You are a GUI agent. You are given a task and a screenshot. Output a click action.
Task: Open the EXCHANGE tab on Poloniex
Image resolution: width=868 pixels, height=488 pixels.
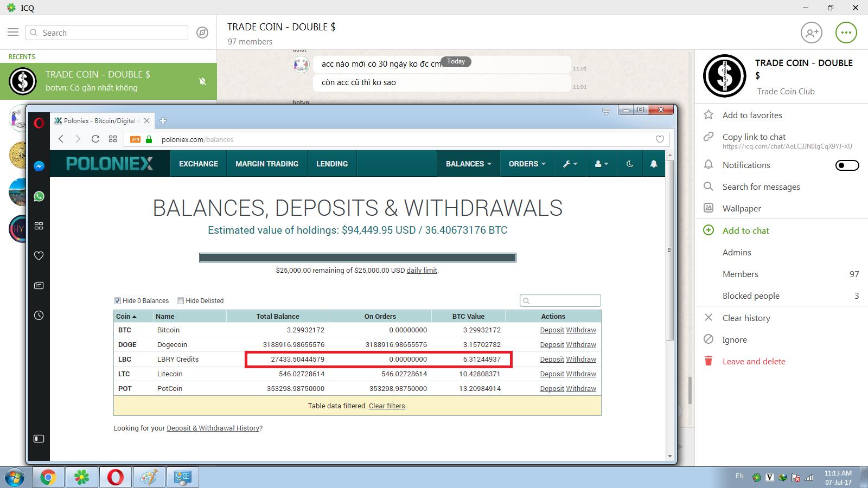coord(199,164)
